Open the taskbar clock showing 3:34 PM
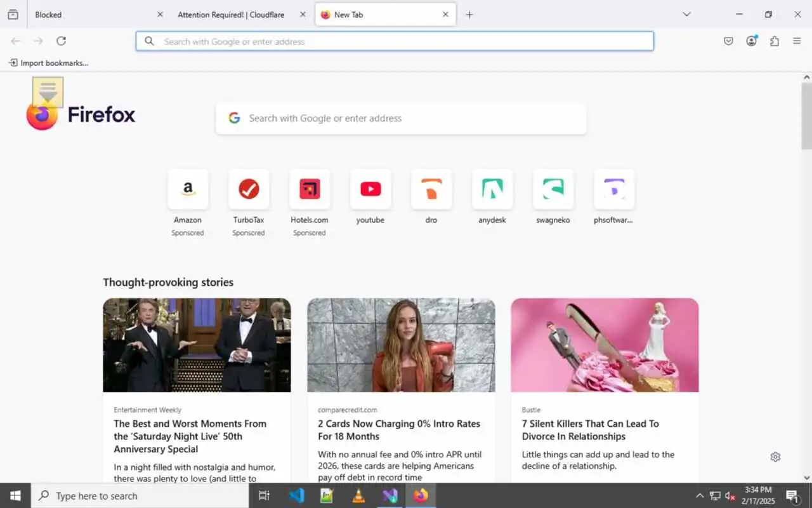Viewport: 812px width, 508px height. [758, 496]
